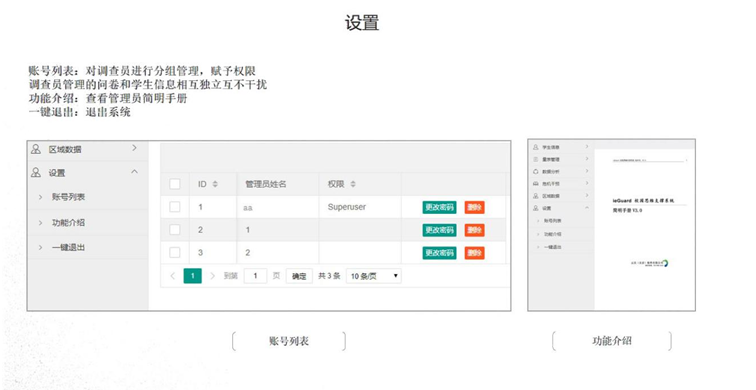Toggle the select-all checkbox in table header
Viewport: 756px width, 390px height.
[x=175, y=184]
